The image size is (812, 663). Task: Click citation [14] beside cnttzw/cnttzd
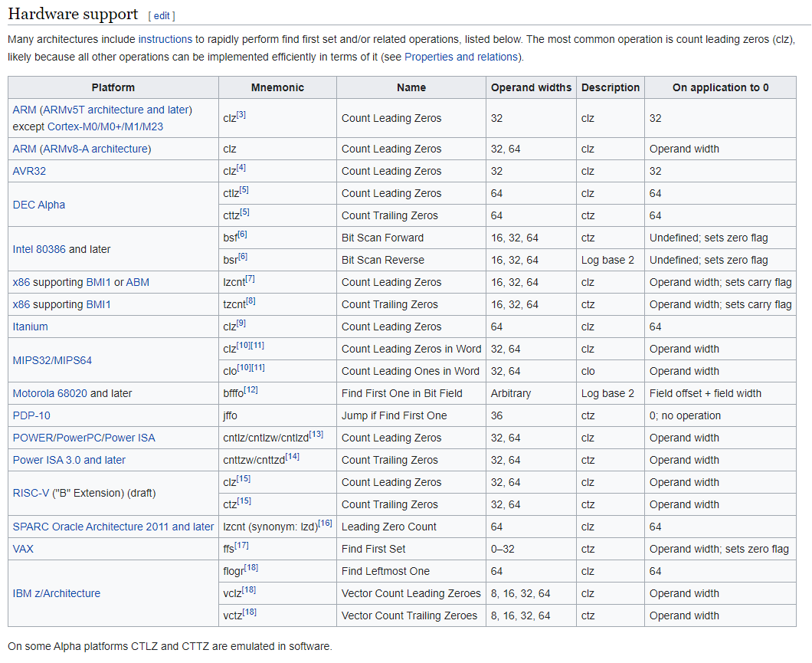[292, 458]
